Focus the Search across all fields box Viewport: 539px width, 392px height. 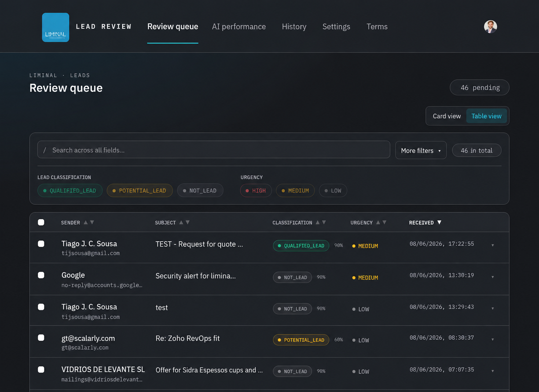coord(213,150)
